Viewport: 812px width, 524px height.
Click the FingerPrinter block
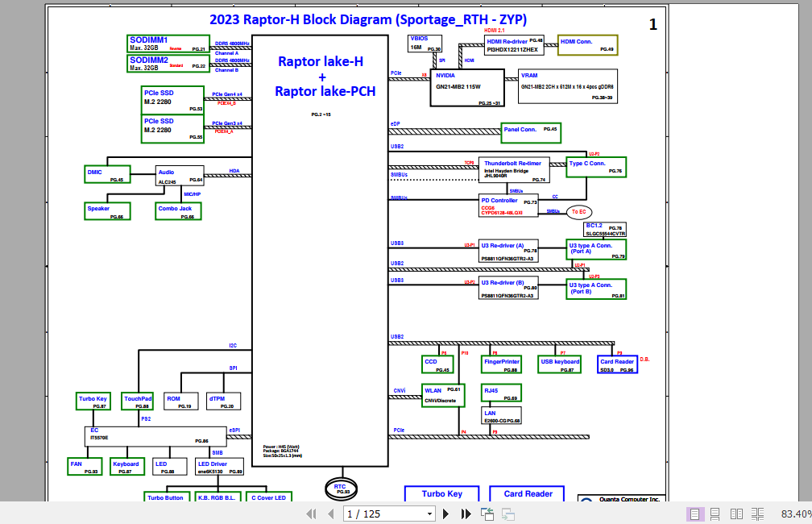pos(501,365)
